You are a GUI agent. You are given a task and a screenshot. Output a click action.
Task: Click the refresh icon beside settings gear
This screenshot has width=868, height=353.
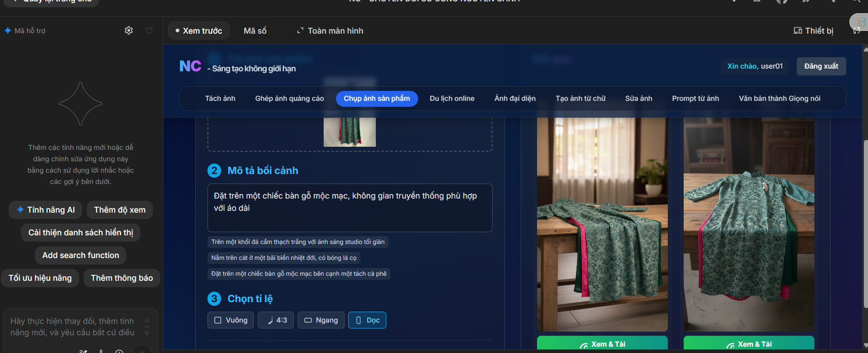point(149,30)
